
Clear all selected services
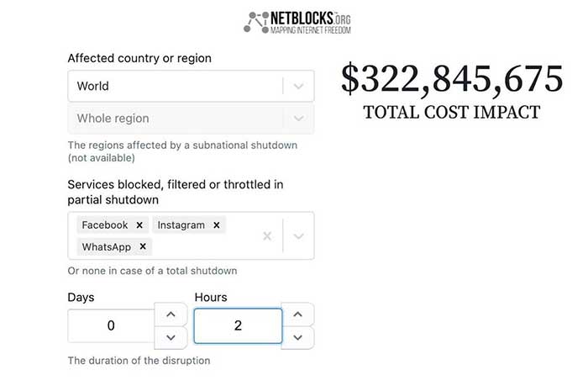267,236
